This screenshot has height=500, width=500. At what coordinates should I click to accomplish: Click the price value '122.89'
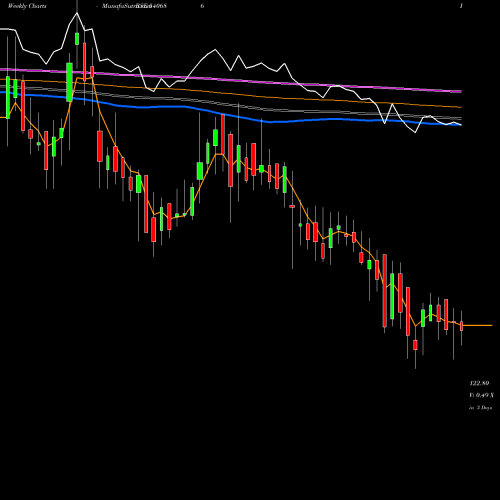(x=479, y=383)
